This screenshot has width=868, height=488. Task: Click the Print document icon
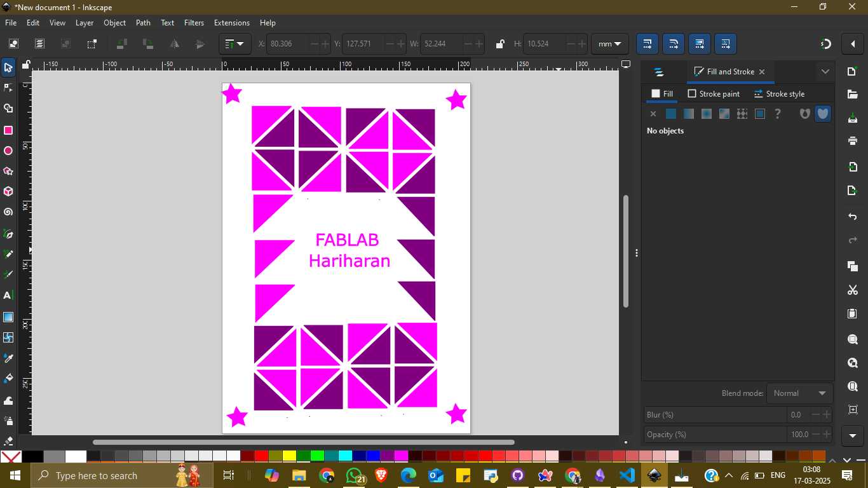[x=853, y=141]
